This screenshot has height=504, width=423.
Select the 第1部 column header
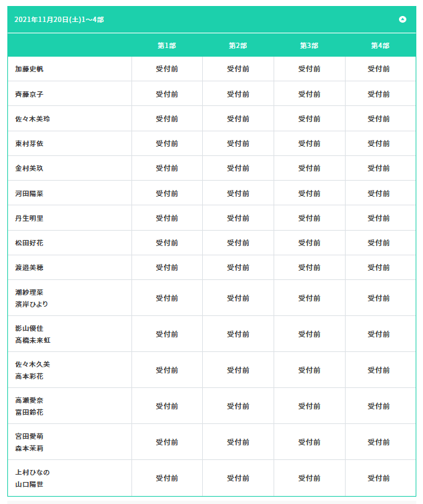click(x=167, y=45)
